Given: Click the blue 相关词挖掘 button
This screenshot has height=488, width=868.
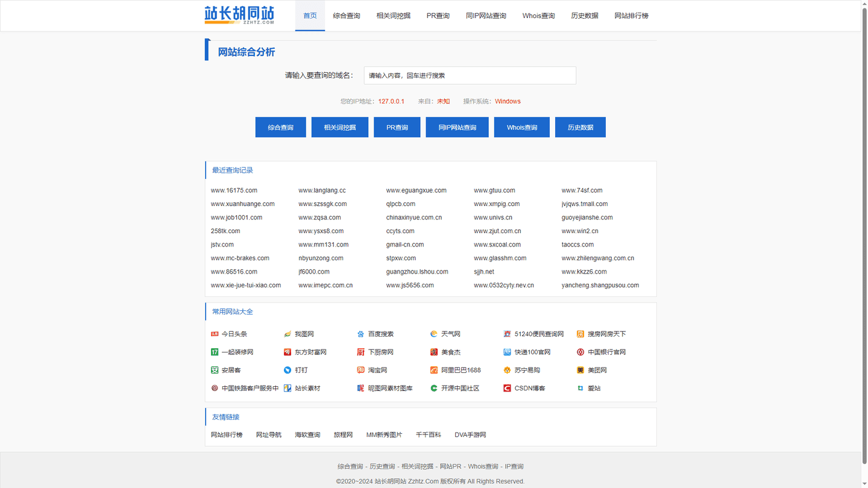Looking at the screenshot, I should tap(340, 127).
